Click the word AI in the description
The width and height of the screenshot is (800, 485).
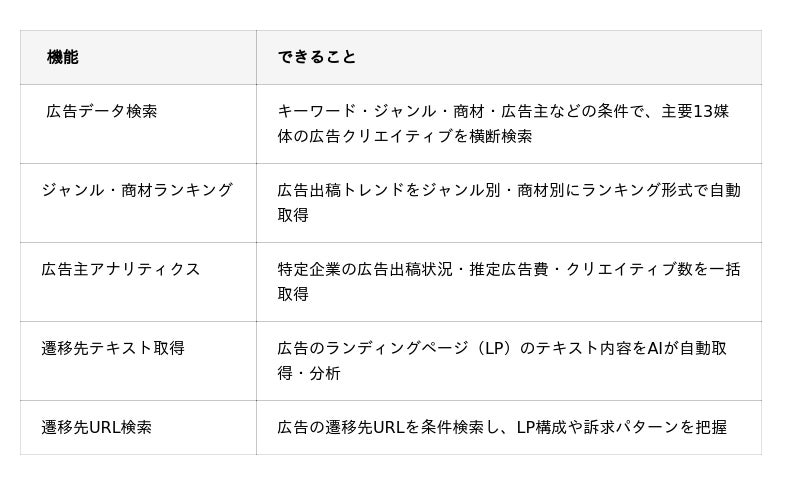[x=656, y=348]
